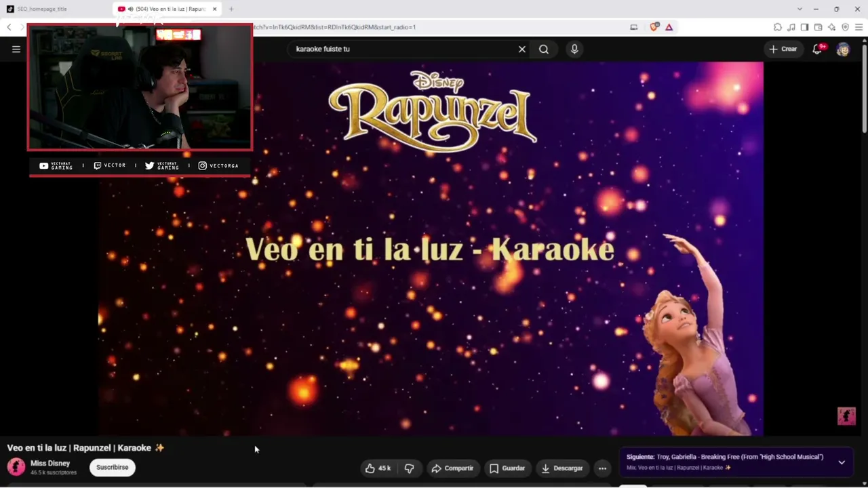Switch to the SEO_homepage_title tab

coord(56,9)
